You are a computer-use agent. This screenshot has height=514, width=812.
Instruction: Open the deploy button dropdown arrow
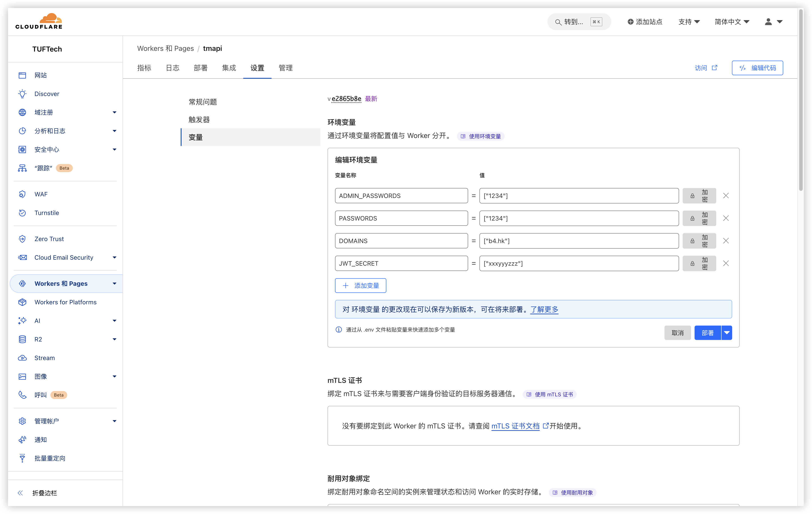727,333
